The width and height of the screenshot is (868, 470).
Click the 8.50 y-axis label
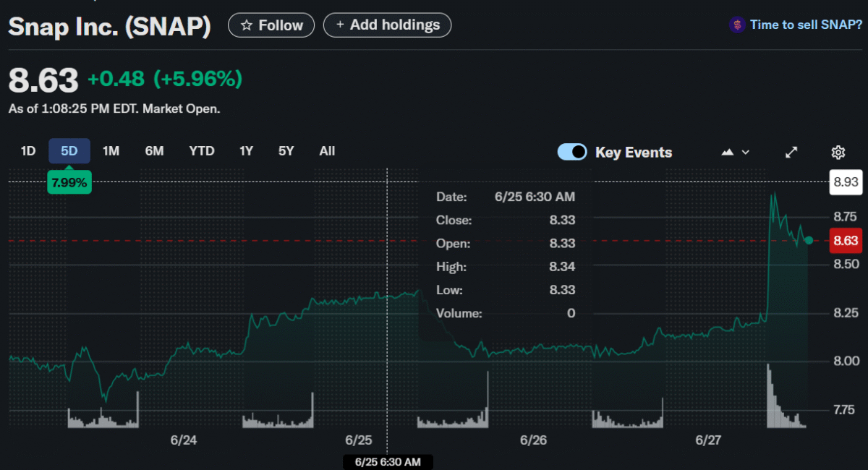[846, 265]
